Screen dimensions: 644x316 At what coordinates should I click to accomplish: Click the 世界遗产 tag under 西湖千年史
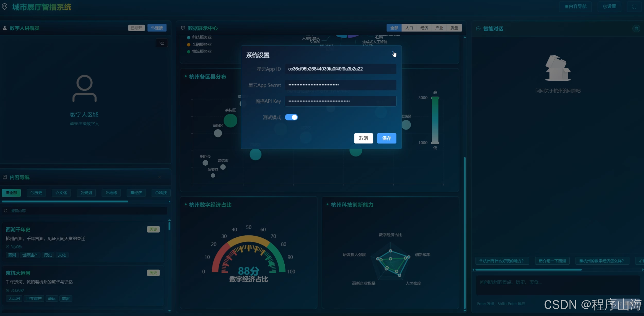point(30,255)
